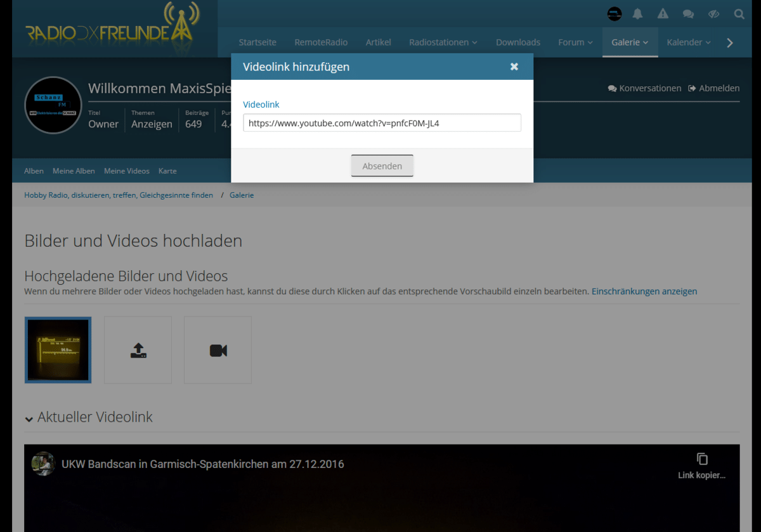Click the video camera add-video icon

click(218, 350)
